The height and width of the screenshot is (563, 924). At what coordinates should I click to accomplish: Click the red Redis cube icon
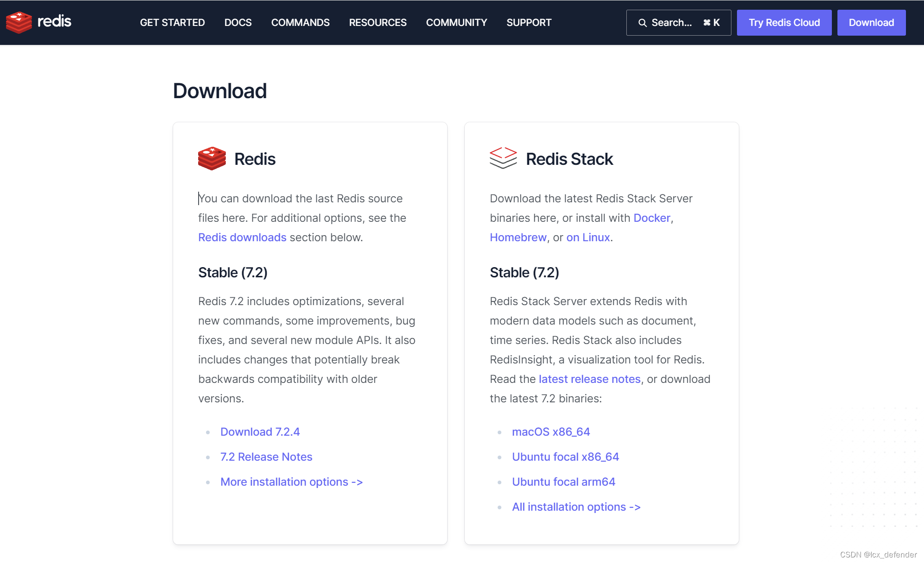click(x=212, y=159)
